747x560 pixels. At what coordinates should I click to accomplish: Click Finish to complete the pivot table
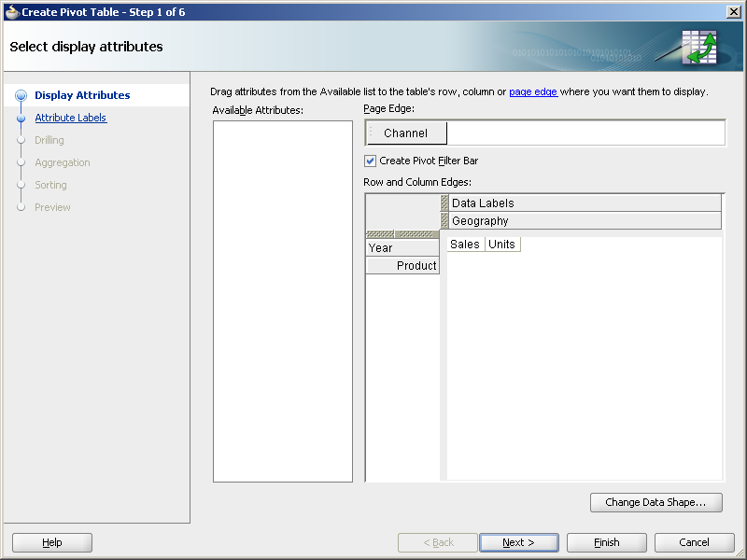pos(606,542)
